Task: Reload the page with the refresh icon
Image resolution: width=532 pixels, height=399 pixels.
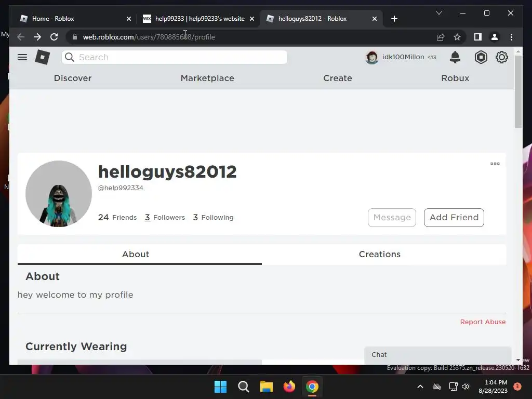Action: [54, 37]
